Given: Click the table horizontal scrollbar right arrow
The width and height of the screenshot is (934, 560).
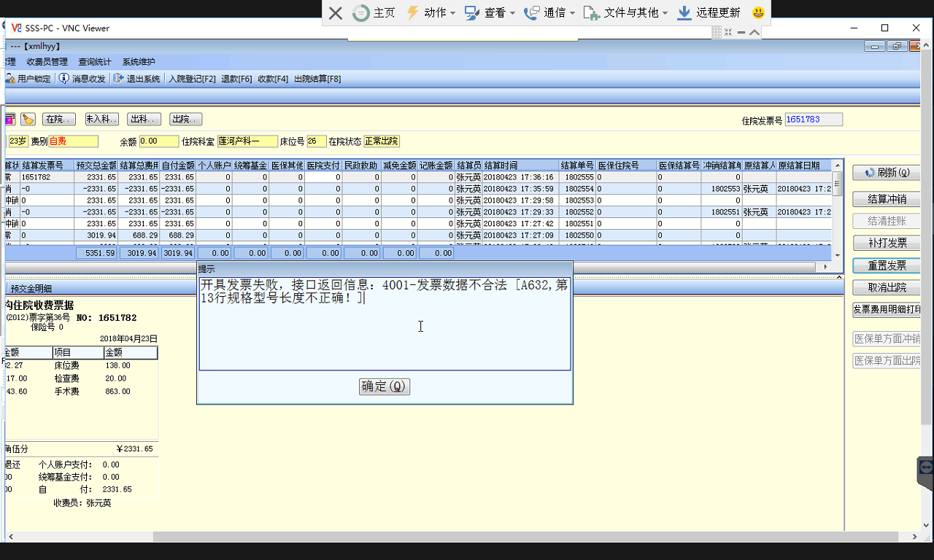Looking at the screenshot, I should pyautogui.click(x=826, y=267).
